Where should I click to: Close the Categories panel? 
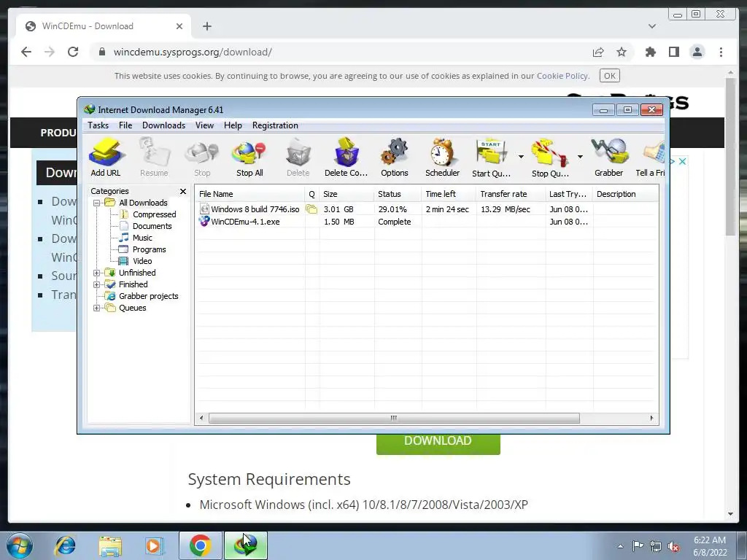pos(183,191)
